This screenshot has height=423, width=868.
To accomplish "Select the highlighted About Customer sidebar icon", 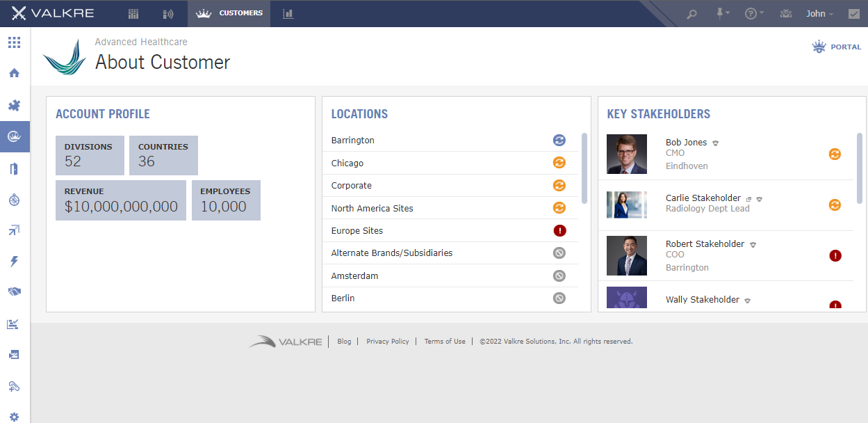I will (14, 136).
